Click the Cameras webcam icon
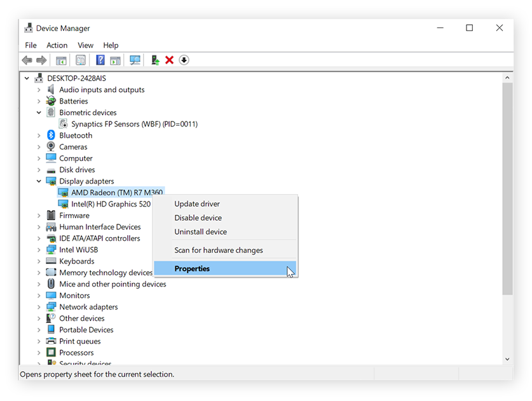The height and width of the screenshot is (401, 532). point(51,147)
